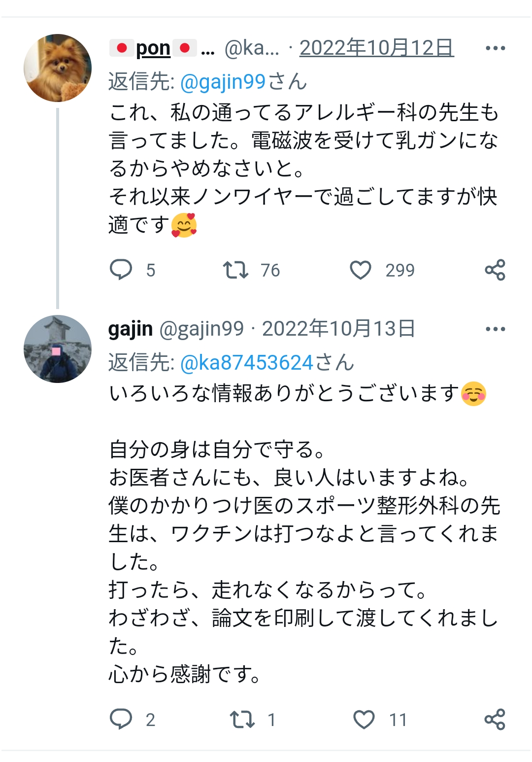Open more options menu on pon's tweet

(x=495, y=48)
